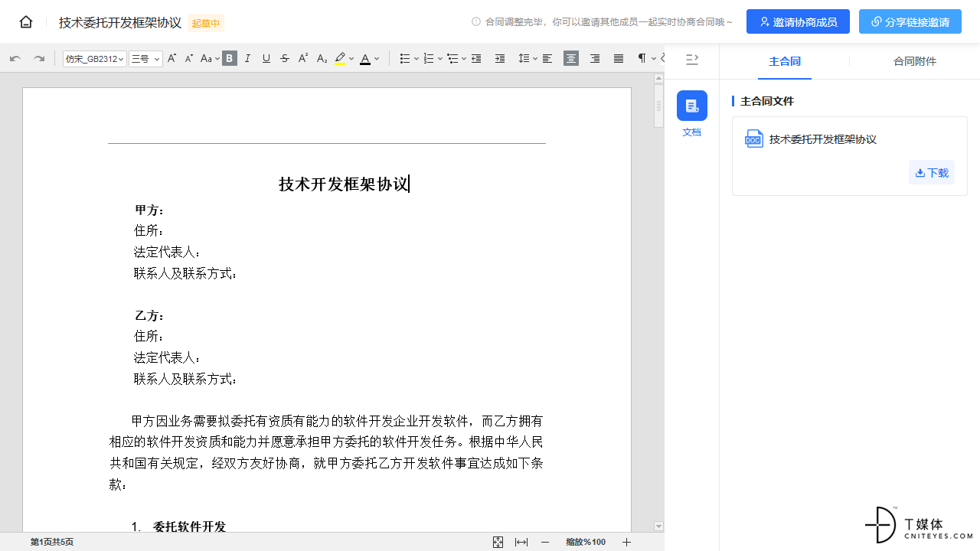
Task: Click the 缩放%100 zoom label
Action: pyautogui.click(x=586, y=542)
